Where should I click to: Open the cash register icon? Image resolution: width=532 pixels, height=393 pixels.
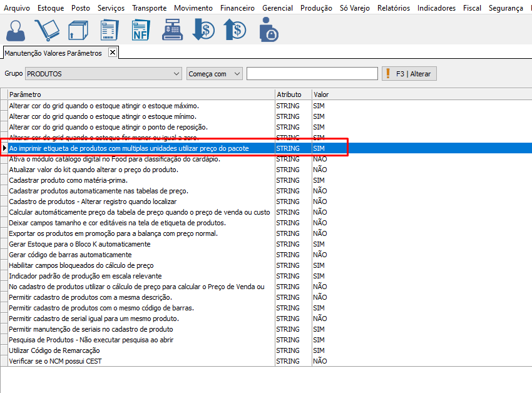pyautogui.click(x=172, y=30)
